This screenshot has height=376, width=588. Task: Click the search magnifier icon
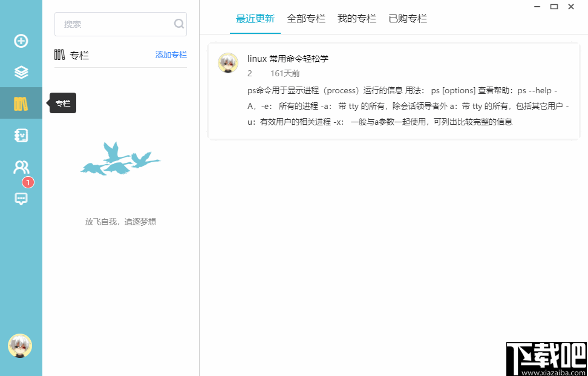178,24
